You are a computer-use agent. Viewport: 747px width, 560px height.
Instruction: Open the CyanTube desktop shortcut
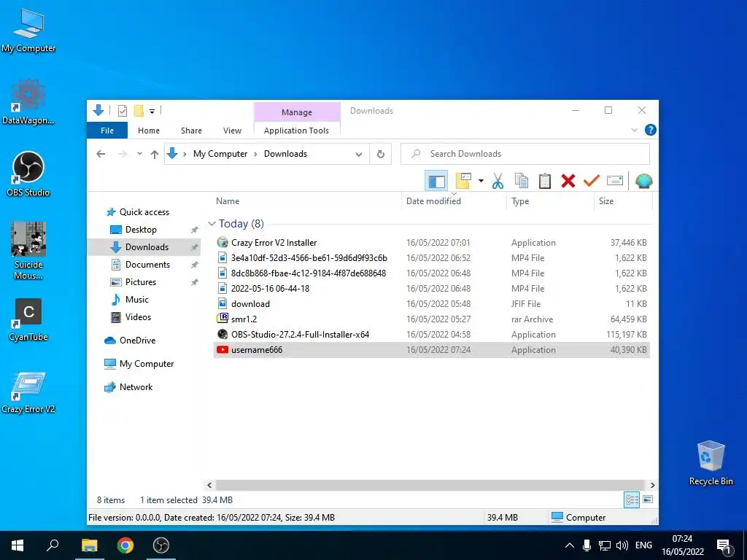pyautogui.click(x=28, y=320)
